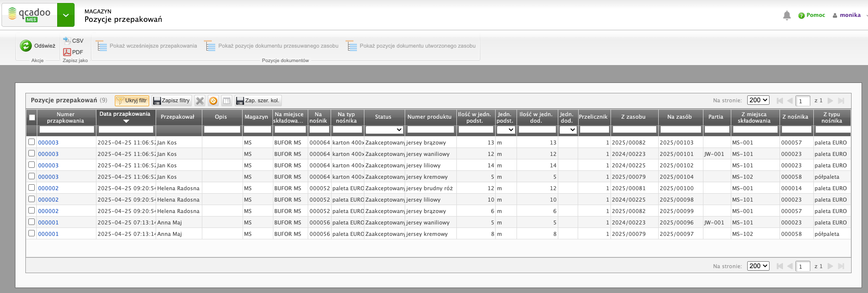Open link 000003 in jersey brązowy row
Image resolution: width=868 pixels, height=293 pixels.
48,143
